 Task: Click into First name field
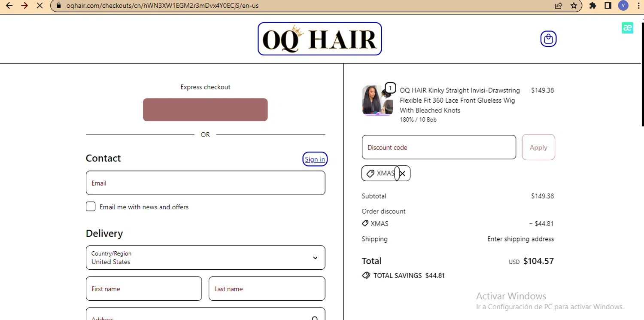pyautogui.click(x=144, y=289)
